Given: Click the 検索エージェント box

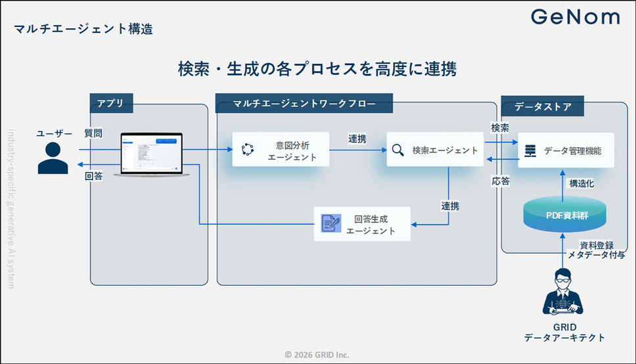Looking at the screenshot, I should [x=435, y=150].
